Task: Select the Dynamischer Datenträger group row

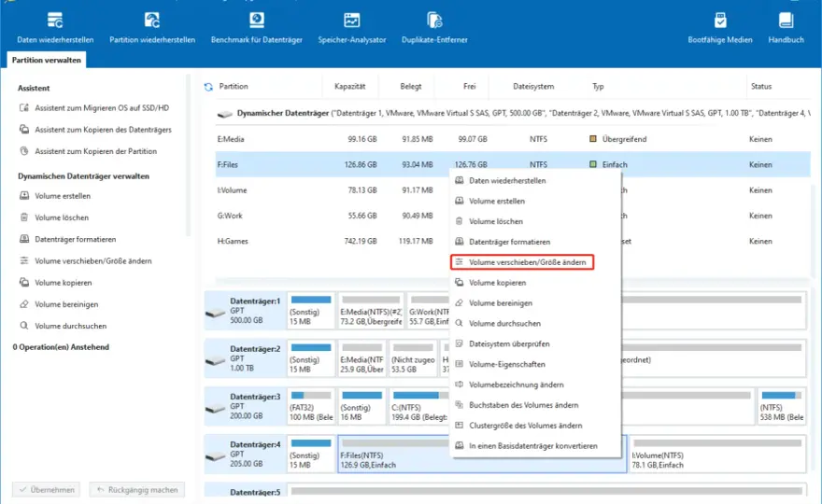Action: [x=513, y=113]
